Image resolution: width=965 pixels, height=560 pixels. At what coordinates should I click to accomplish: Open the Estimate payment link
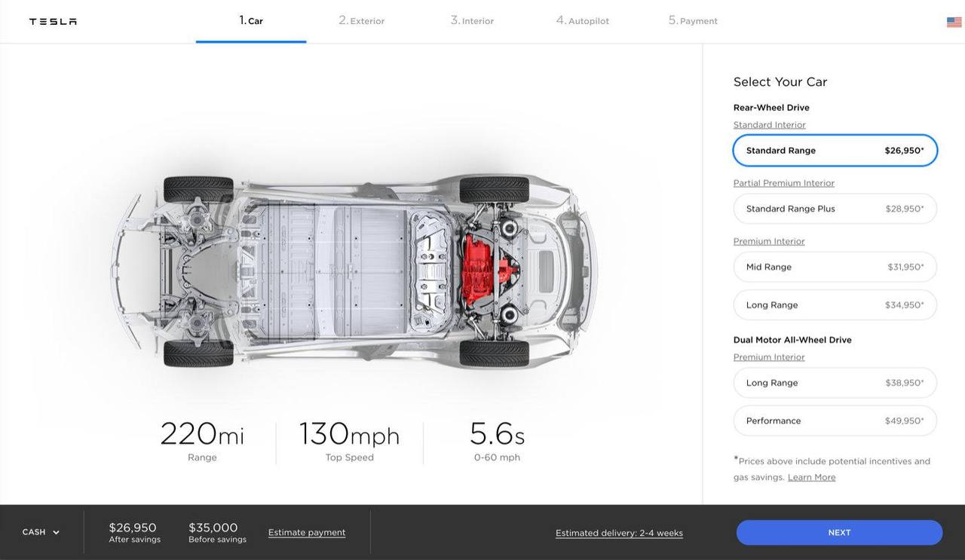click(x=307, y=533)
